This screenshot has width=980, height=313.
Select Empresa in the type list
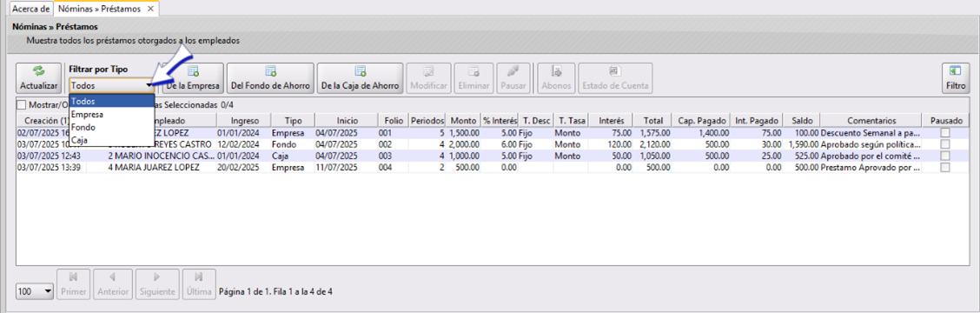(112, 115)
